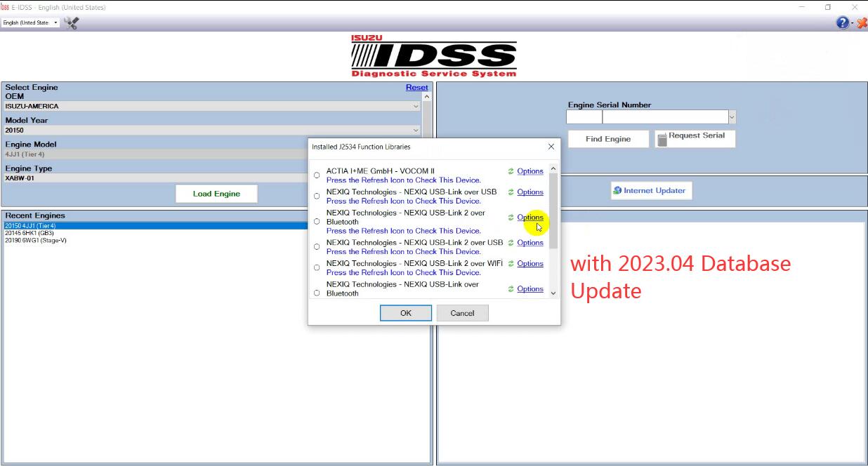Screen dimensions: 868x466
Task: Click the Internet Updater globe icon
Action: pyautogui.click(x=617, y=191)
